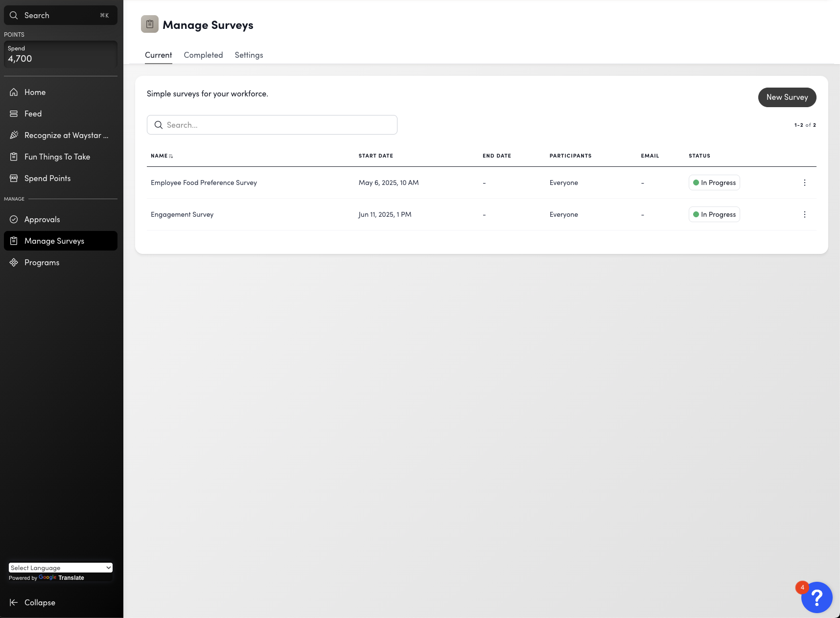Image resolution: width=840 pixels, height=618 pixels.
Task: Open the Programs icon in sidebar
Action: 14,262
